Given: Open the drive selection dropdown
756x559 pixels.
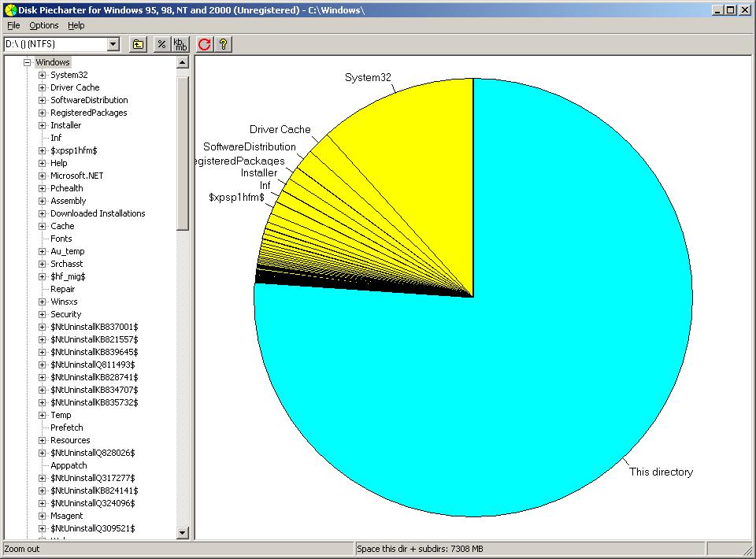Looking at the screenshot, I should [x=113, y=44].
